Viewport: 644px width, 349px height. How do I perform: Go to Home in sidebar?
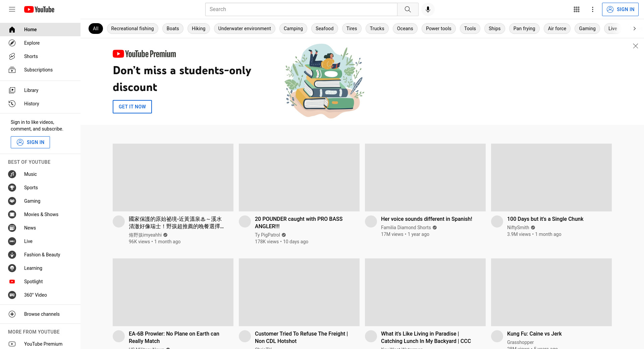point(40,30)
